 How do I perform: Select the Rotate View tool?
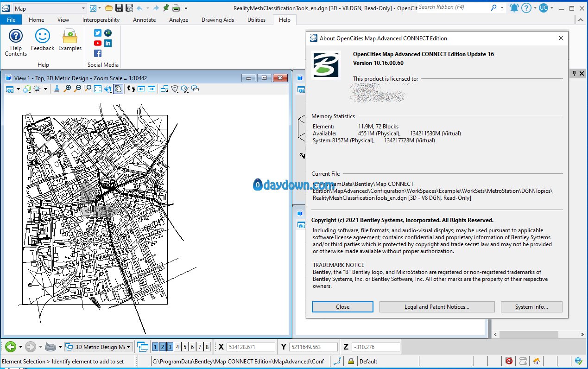click(108, 89)
